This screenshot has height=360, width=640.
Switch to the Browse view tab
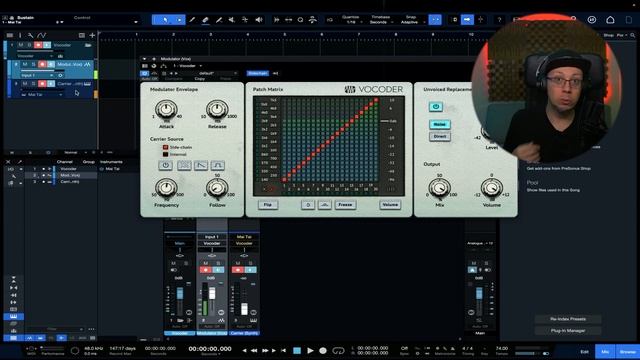point(628,351)
